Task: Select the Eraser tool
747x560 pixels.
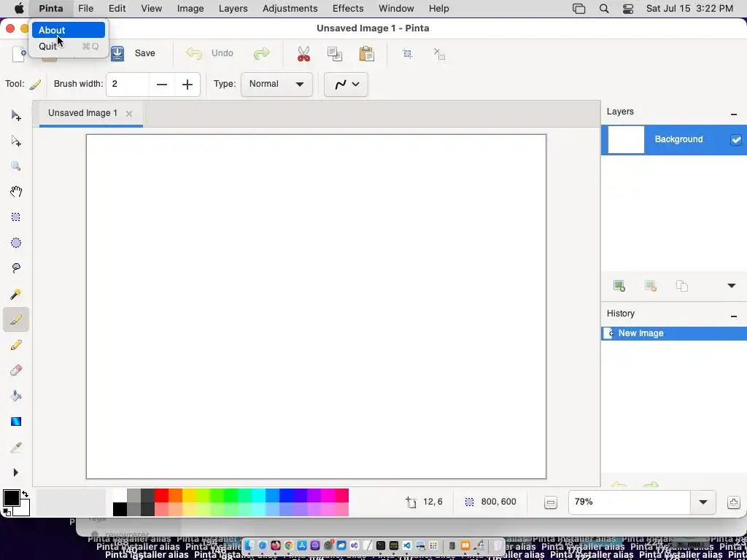Action: coord(16,370)
